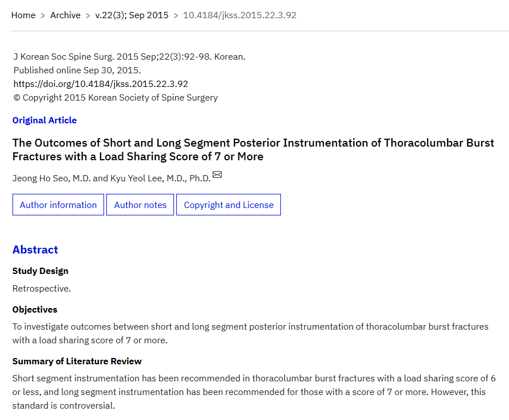Expand the Author notes section
Viewport: 509px width, 420px height.
[x=140, y=205]
